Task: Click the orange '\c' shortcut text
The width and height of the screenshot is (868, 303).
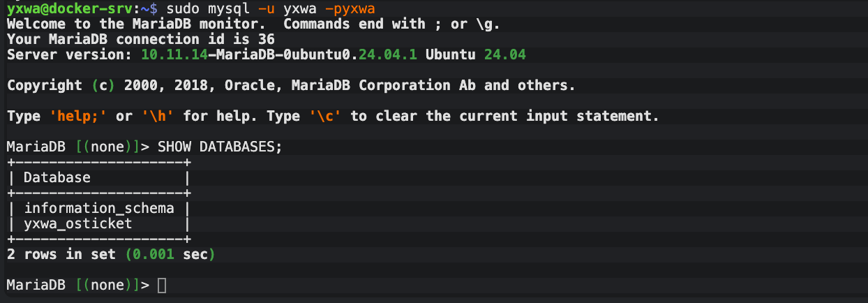Action: tap(325, 116)
